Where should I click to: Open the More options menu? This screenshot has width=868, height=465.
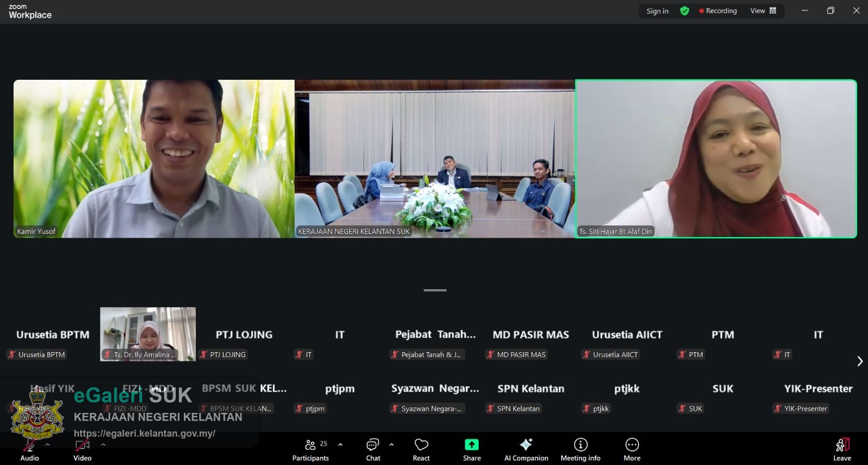pyautogui.click(x=632, y=450)
